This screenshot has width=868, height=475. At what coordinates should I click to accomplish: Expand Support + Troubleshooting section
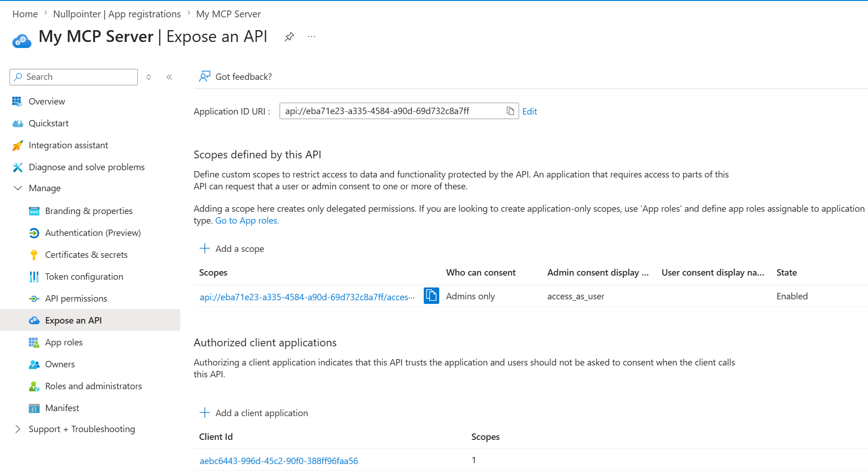tap(18, 429)
